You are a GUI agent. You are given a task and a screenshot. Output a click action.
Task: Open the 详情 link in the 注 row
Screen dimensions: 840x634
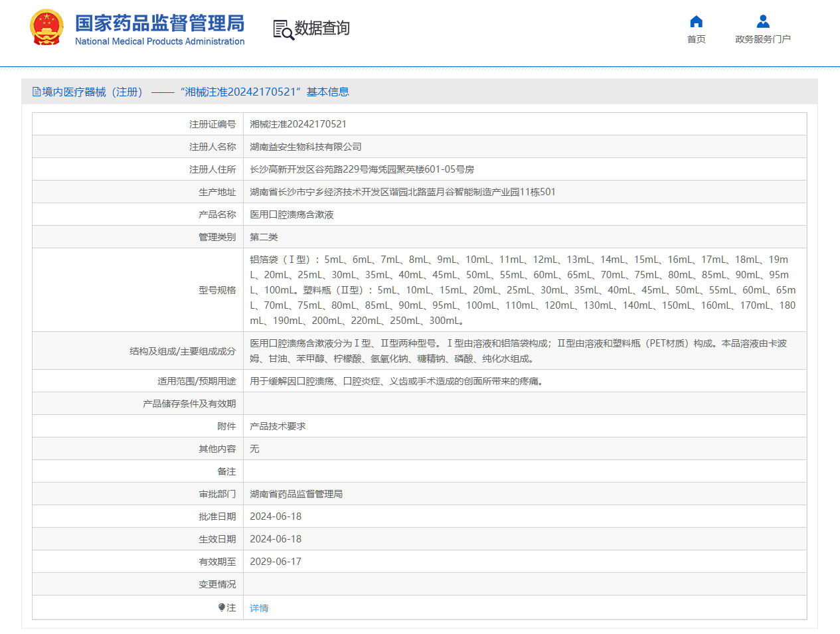pyautogui.click(x=259, y=608)
